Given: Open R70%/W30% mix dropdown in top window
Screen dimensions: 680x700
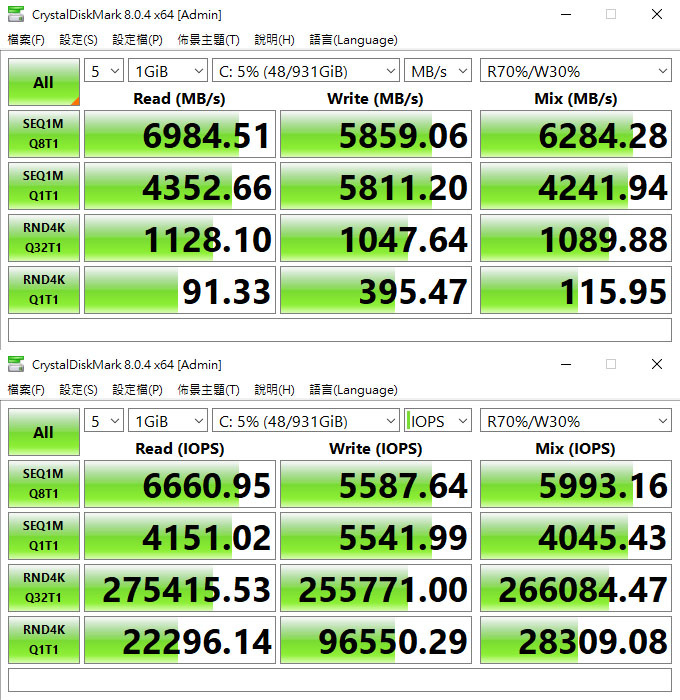Looking at the screenshot, I should click(576, 71).
